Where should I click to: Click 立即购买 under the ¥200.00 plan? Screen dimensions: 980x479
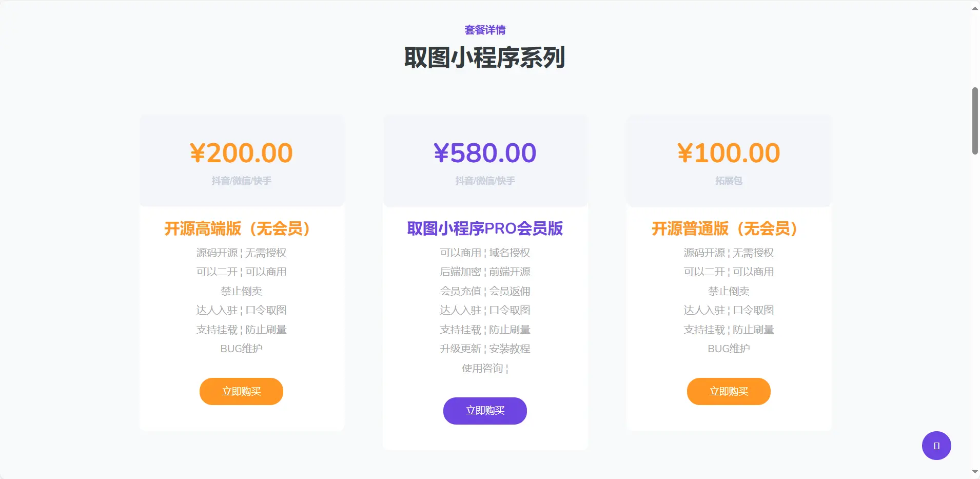pyautogui.click(x=241, y=391)
